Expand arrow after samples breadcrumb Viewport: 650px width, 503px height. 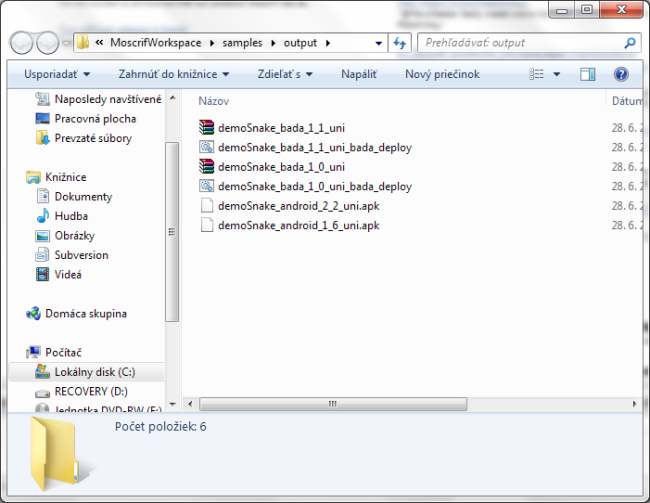(x=273, y=43)
